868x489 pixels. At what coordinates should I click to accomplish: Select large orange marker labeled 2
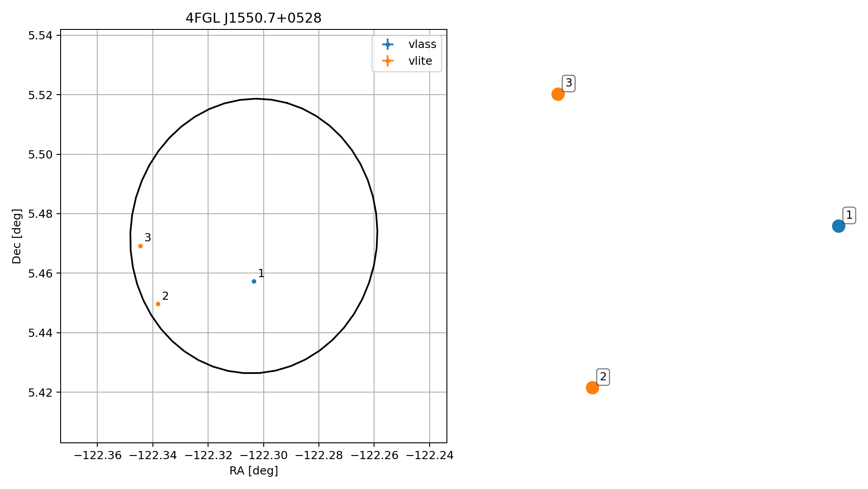pos(592,388)
